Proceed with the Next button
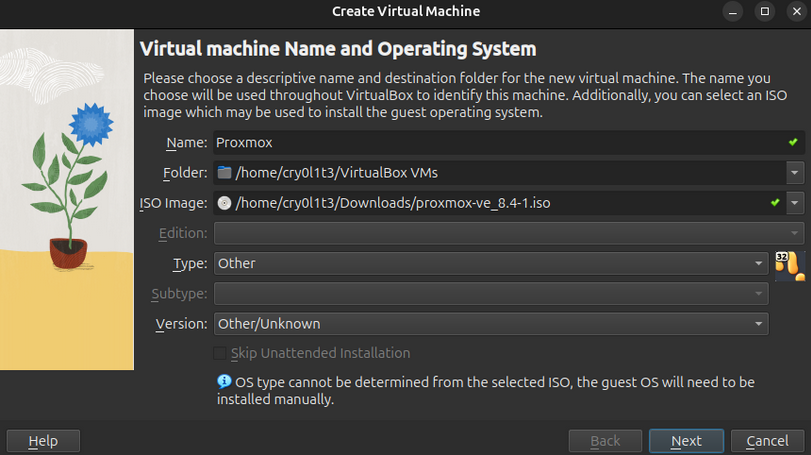This screenshot has width=811, height=455. tap(686, 441)
